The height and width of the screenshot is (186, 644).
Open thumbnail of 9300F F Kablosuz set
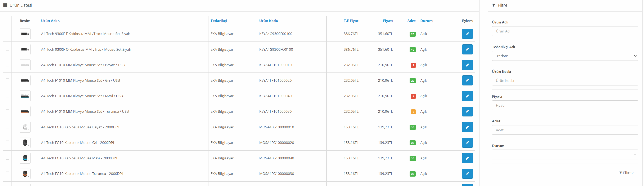click(25, 34)
